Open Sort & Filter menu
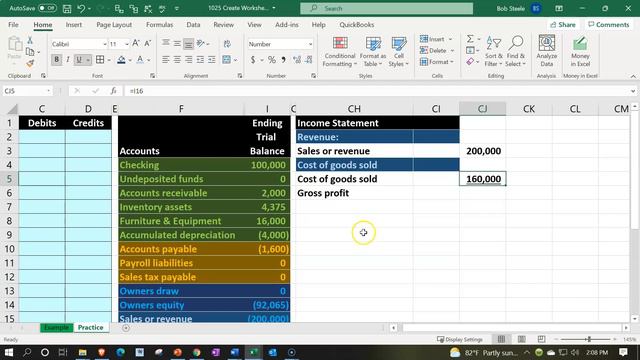Image resolution: width=640 pixels, height=360 pixels. (x=493, y=51)
